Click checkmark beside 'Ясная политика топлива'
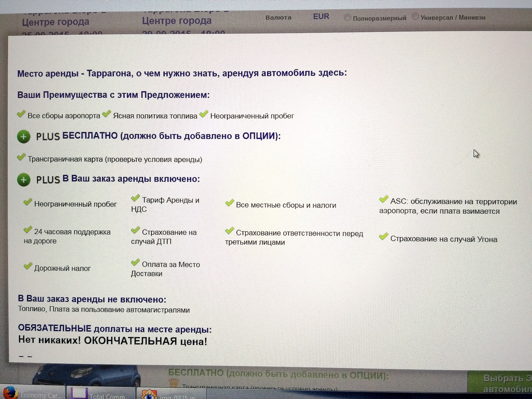The image size is (532, 399). point(106,114)
